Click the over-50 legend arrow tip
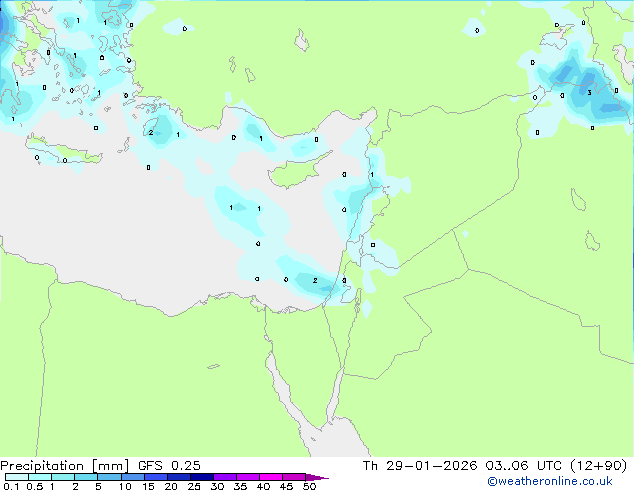The image size is (634, 490). click(317, 477)
